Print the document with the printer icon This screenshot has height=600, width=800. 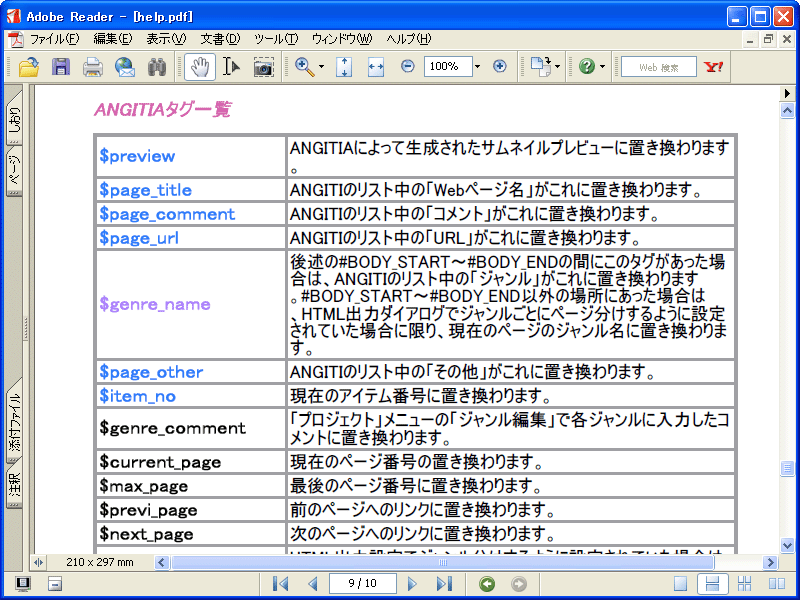pyautogui.click(x=93, y=67)
